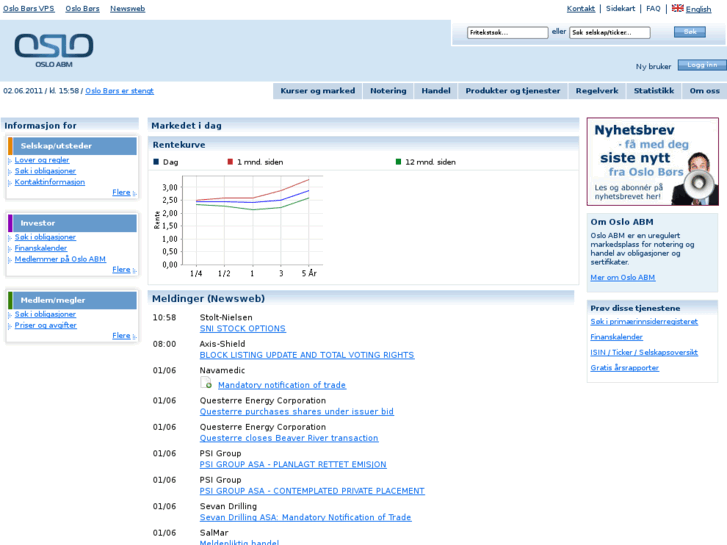Open Questerre closes Beaver River transaction
The height and width of the screenshot is (545, 727).
[x=289, y=438]
